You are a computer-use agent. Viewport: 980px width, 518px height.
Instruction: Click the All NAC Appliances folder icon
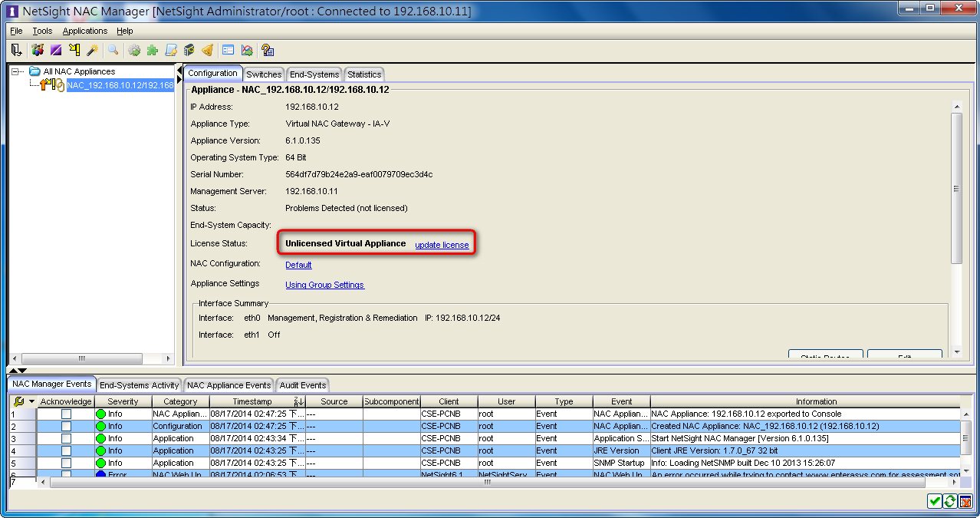tap(35, 71)
